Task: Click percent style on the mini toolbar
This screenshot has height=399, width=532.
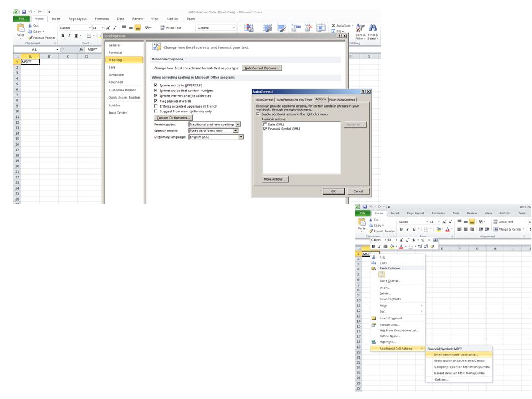Action: click(423, 240)
